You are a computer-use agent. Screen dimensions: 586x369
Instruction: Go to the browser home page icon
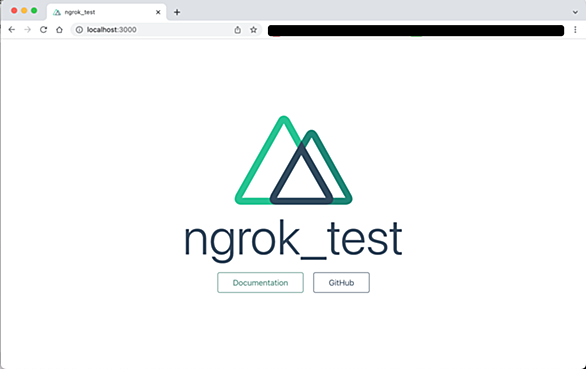[x=59, y=30]
